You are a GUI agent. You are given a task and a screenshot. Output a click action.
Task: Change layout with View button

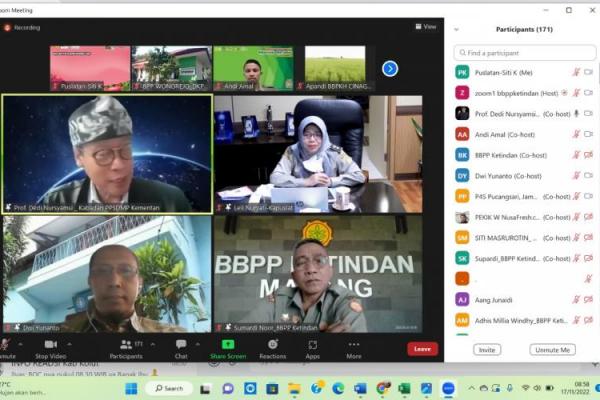(x=426, y=26)
